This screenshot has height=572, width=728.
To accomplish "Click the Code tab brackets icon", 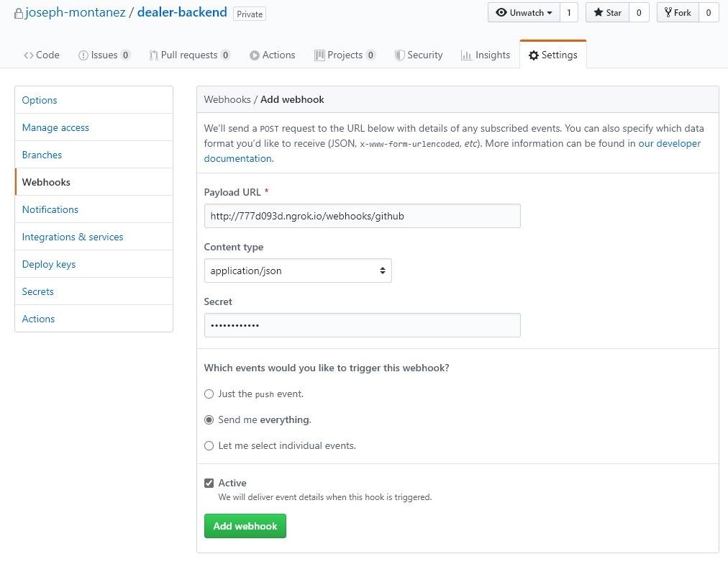I will point(28,55).
